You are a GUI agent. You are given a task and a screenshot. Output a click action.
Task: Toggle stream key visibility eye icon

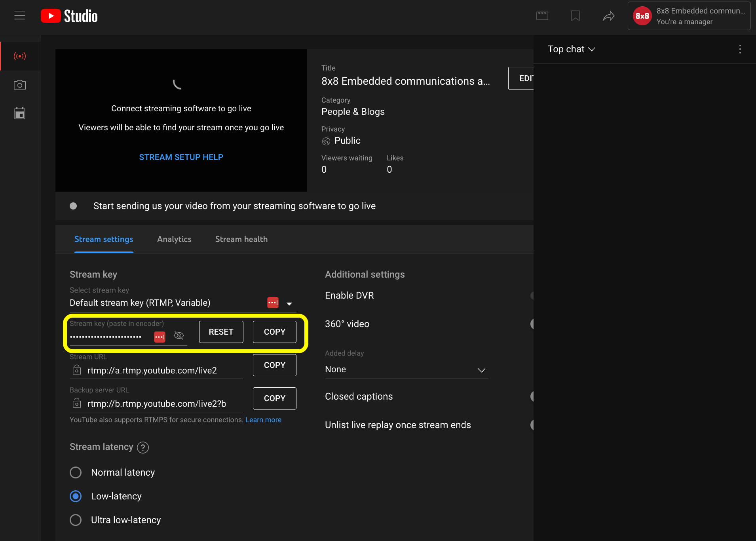pos(179,336)
